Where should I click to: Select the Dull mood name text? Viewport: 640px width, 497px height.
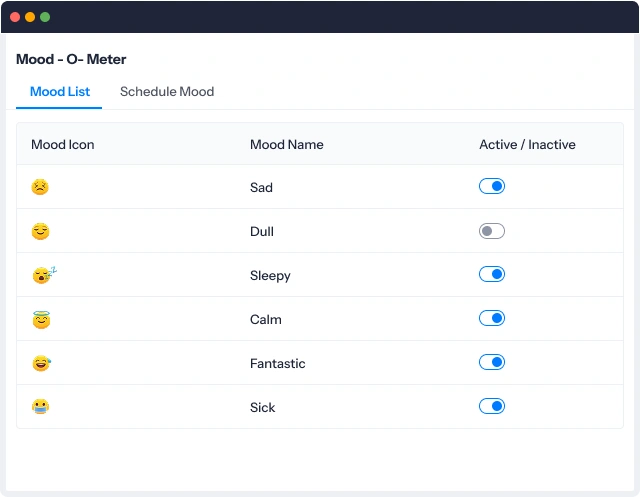pyautogui.click(x=262, y=231)
